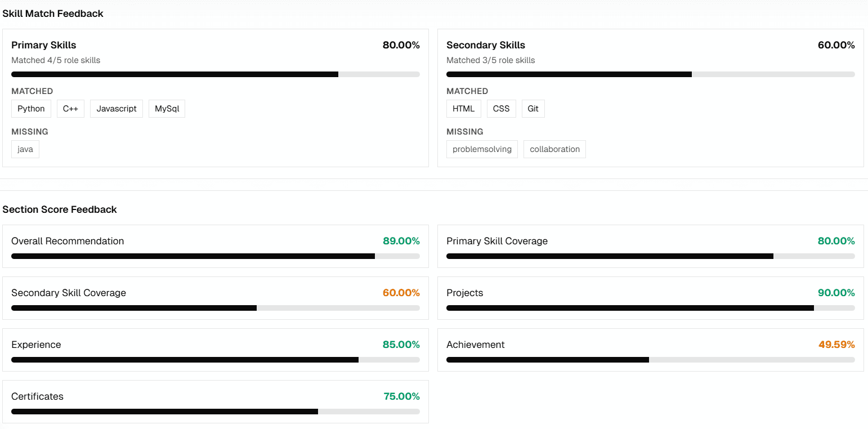Click the problemsolving missing skill tag
Screen dimensions: 868x429
(482, 149)
